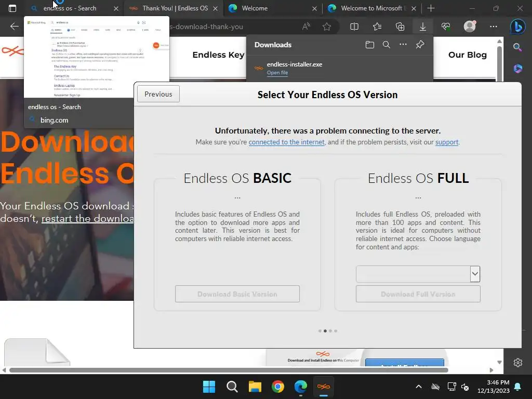
Task: Click the Previous button in installer
Action: 158,94
